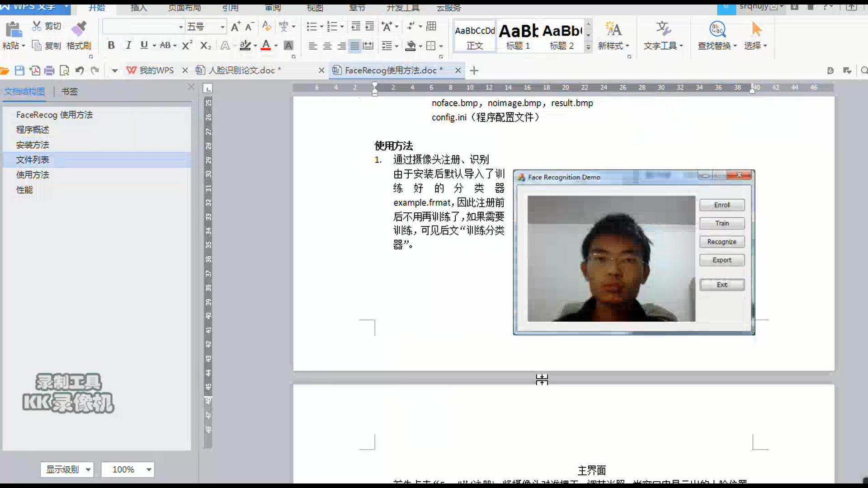Switch to 书签 panel tab

[x=69, y=91]
